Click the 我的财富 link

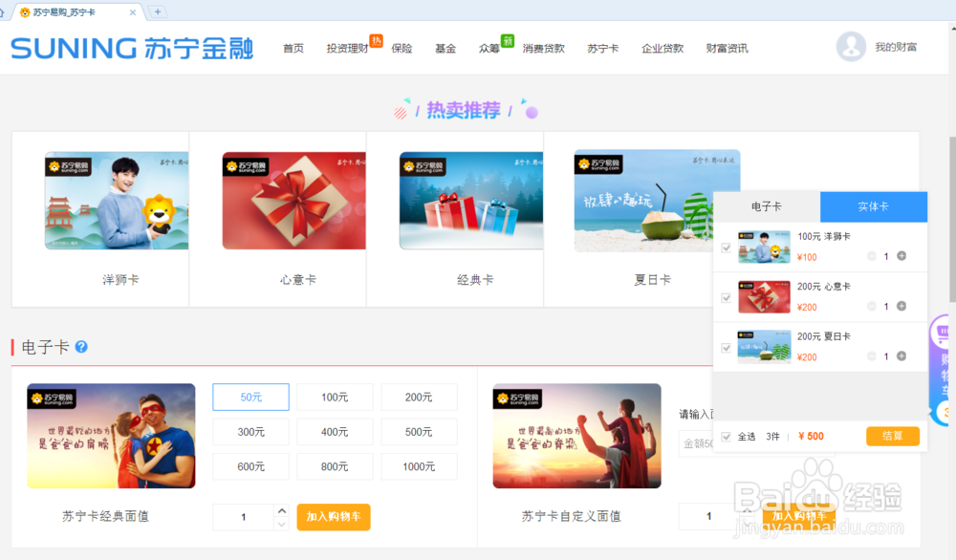[896, 47]
